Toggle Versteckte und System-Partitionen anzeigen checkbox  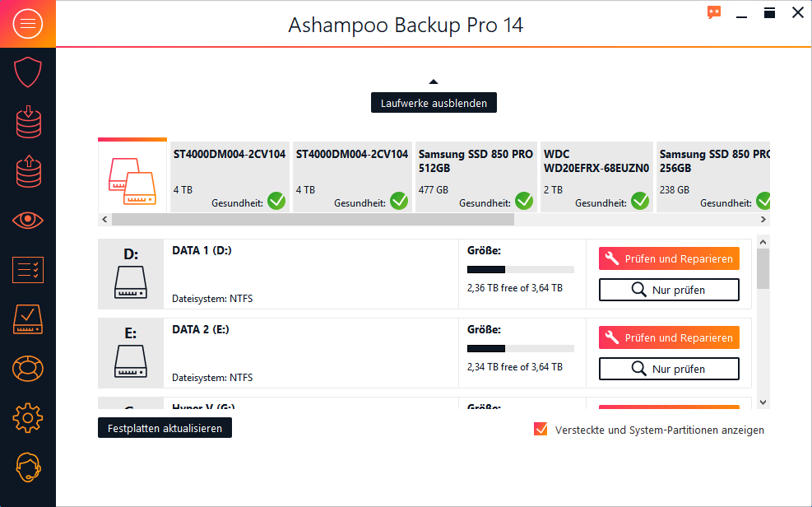click(x=541, y=429)
